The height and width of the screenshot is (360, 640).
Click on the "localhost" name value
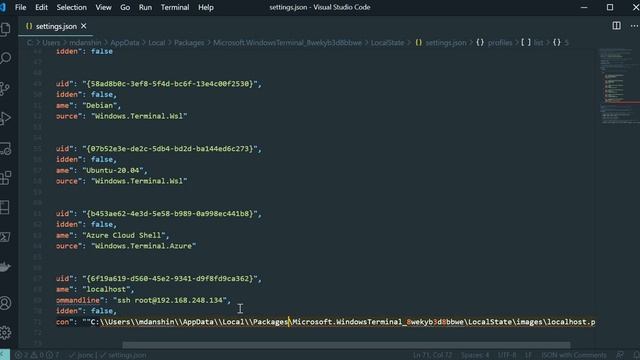pos(107,289)
